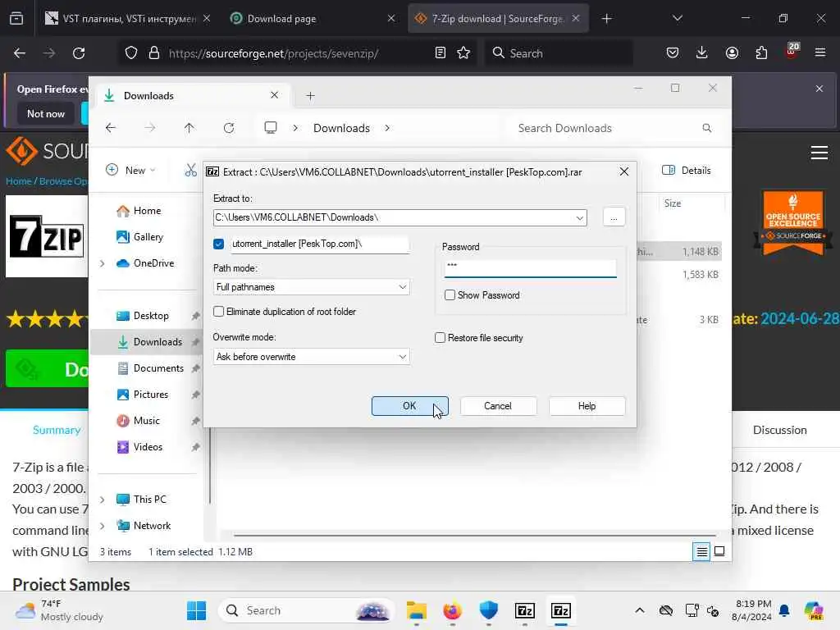This screenshot has width=840, height=630.
Task: Toggle the utorrent_installer subfolder checkbox
Action: [x=218, y=244]
